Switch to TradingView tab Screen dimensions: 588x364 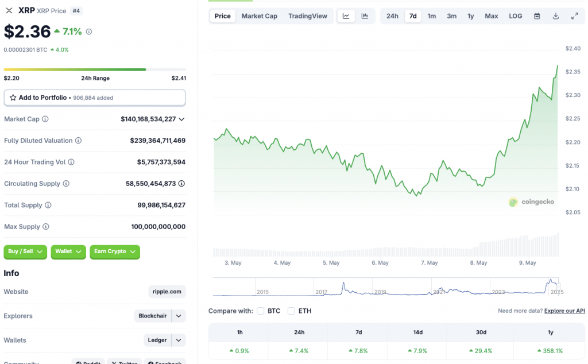pyautogui.click(x=308, y=16)
